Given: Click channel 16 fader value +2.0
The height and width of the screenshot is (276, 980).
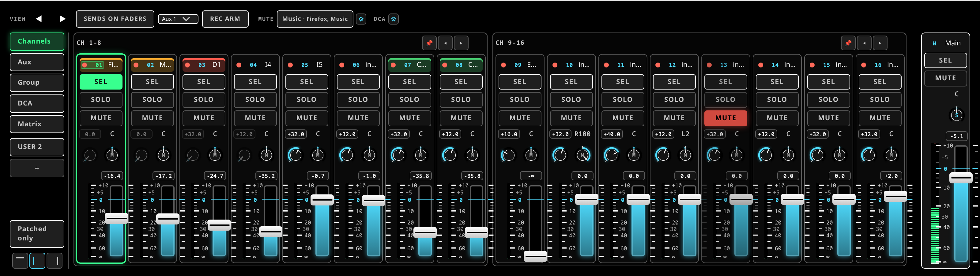Looking at the screenshot, I should coord(891,176).
